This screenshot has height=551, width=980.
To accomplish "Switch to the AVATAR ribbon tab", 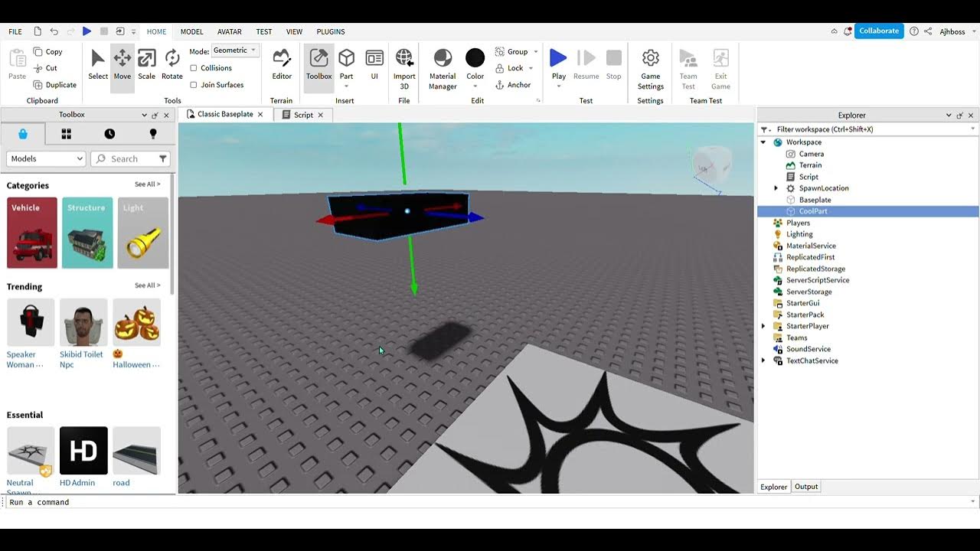I will click(x=230, y=31).
